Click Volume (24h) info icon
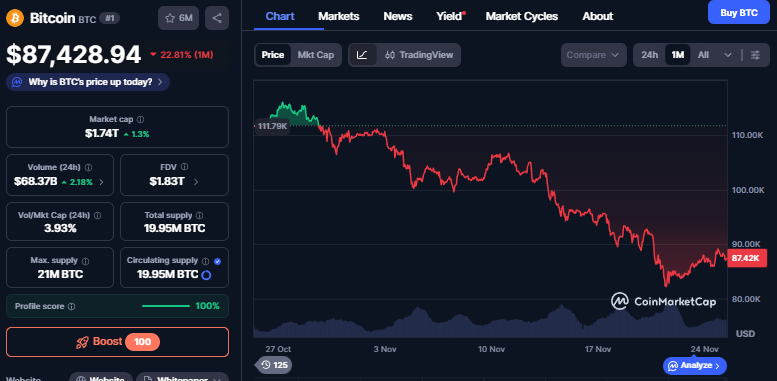 [x=89, y=167]
